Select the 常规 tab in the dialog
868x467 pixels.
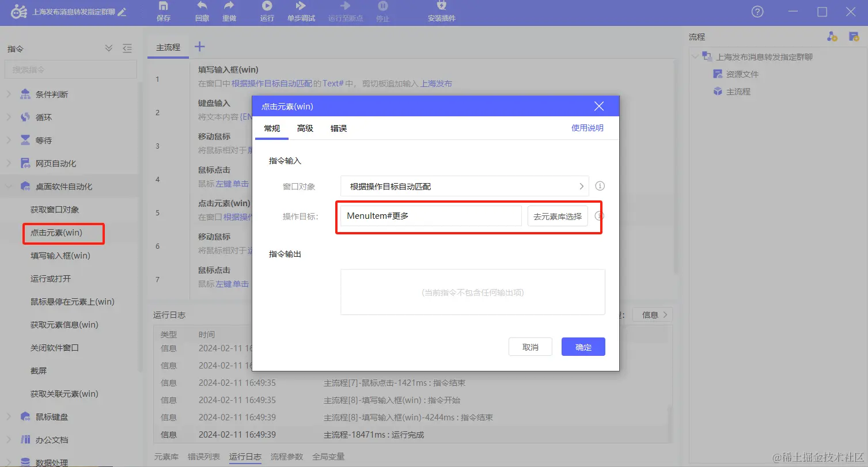point(272,128)
